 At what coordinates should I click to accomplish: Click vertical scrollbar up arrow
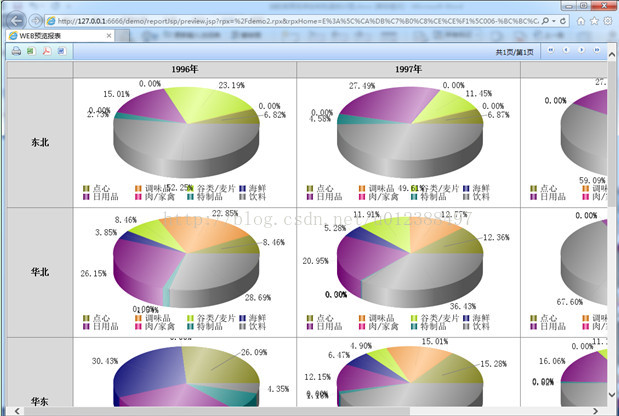[612, 55]
